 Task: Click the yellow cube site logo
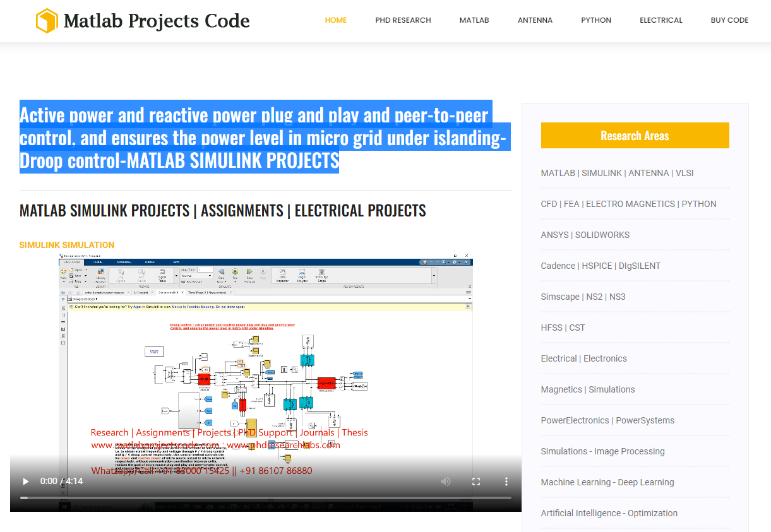click(x=47, y=21)
